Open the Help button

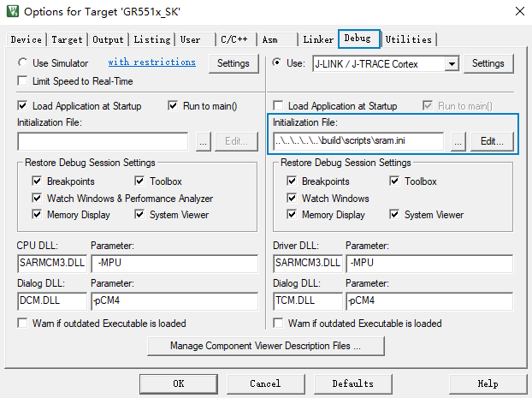[488, 384]
